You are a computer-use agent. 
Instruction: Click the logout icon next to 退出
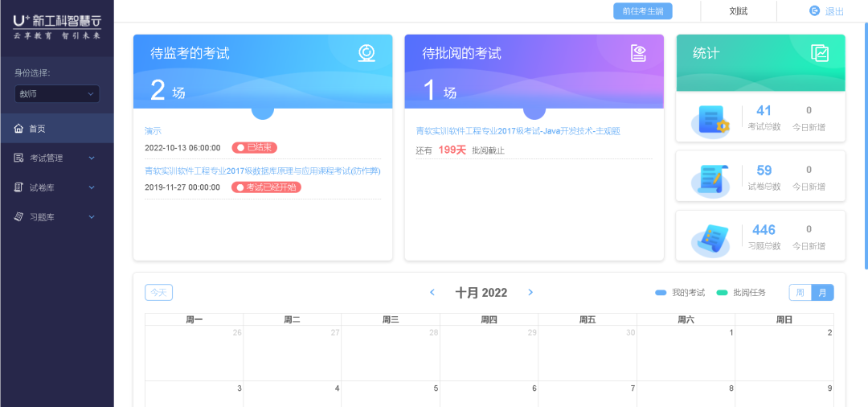click(814, 10)
